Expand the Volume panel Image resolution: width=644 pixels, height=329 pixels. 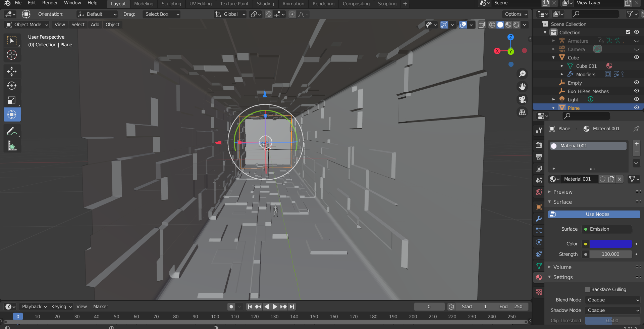562,267
